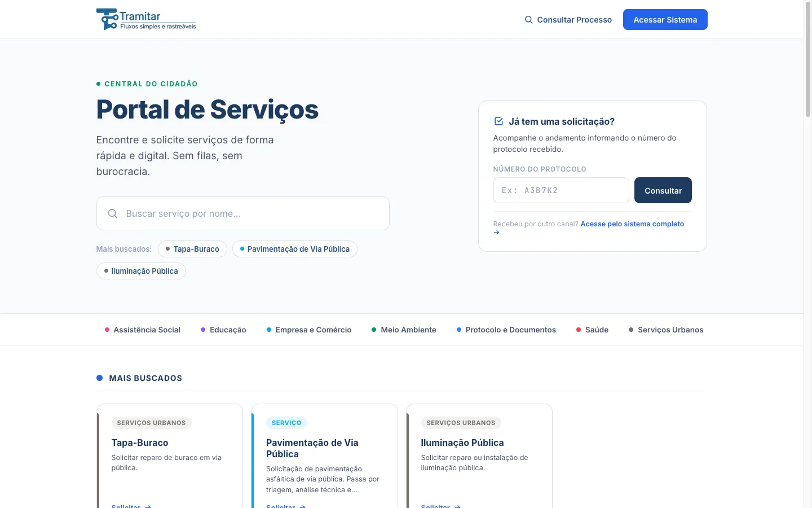Go to Assistência Social category

pos(143,330)
